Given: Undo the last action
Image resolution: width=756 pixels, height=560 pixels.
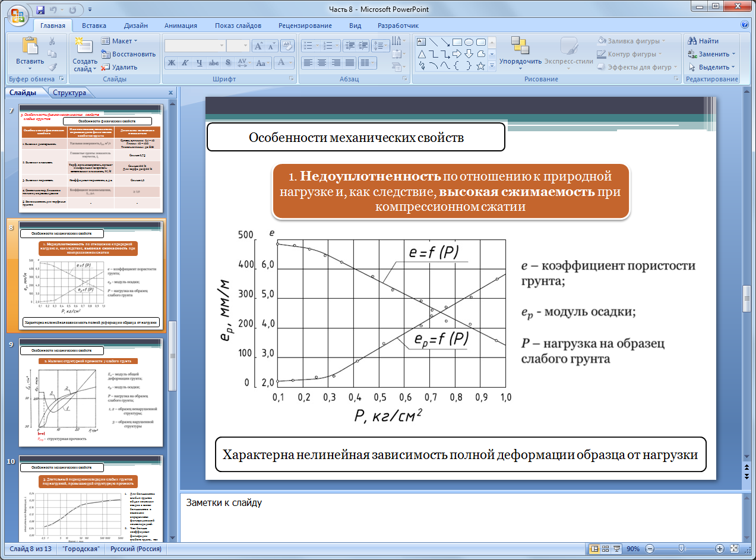Looking at the screenshot, I should click(54, 10).
